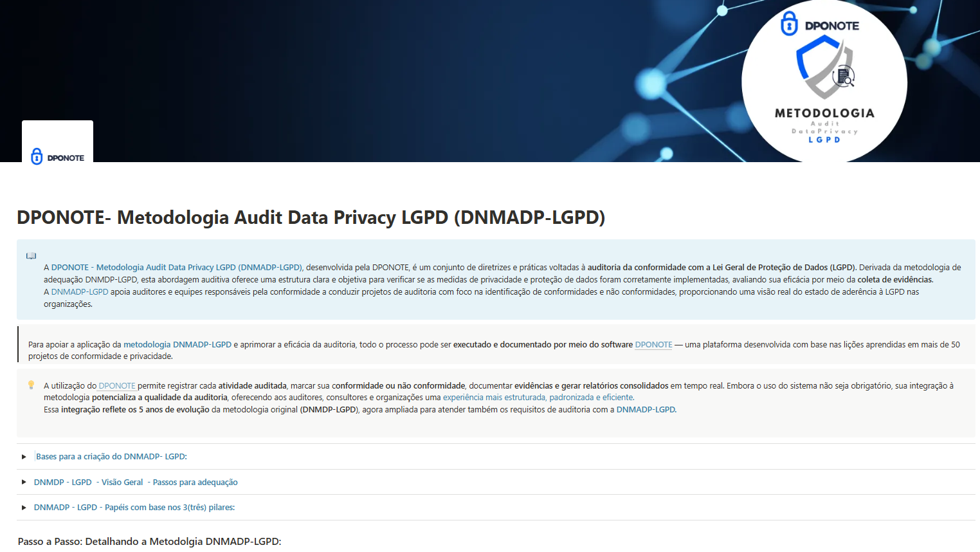Open "DPONOTE - Metodologia Audit Data Privacy LGPD" callout link
The height and width of the screenshot is (552, 980).
point(177,268)
